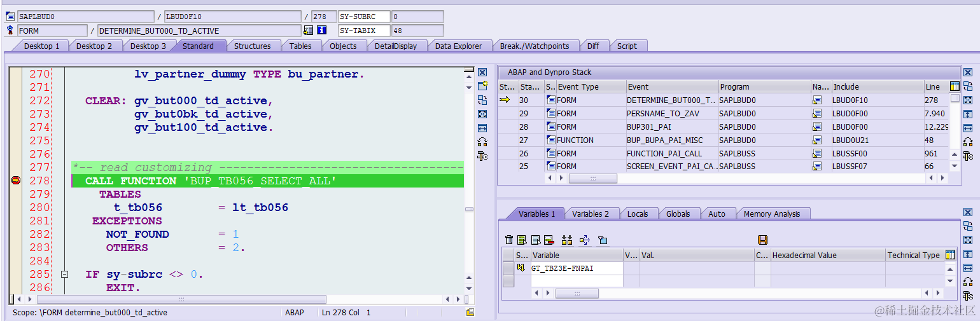Click the code editor horizontal scrollbar thumb
Screen dimensions: 980x321
(x=181, y=299)
